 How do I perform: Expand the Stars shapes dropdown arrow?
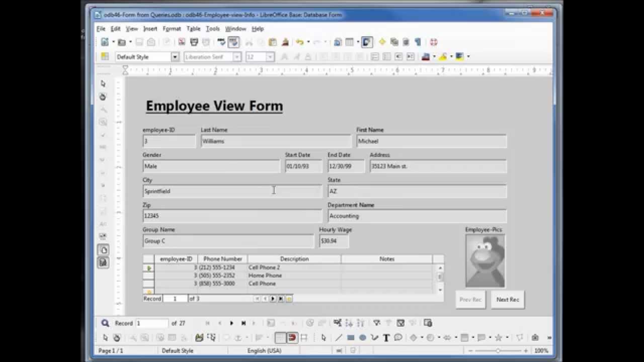(x=507, y=338)
